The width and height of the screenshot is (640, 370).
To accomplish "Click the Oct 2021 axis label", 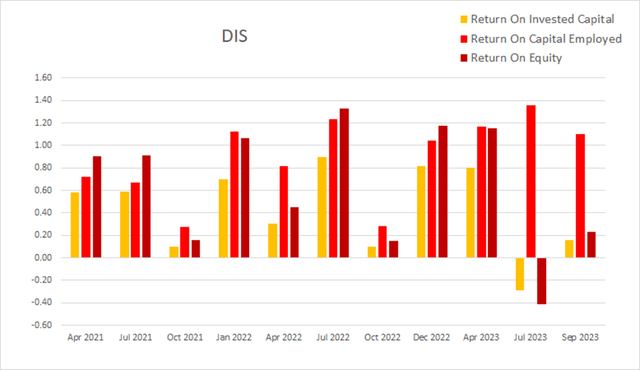I will click(184, 337).
